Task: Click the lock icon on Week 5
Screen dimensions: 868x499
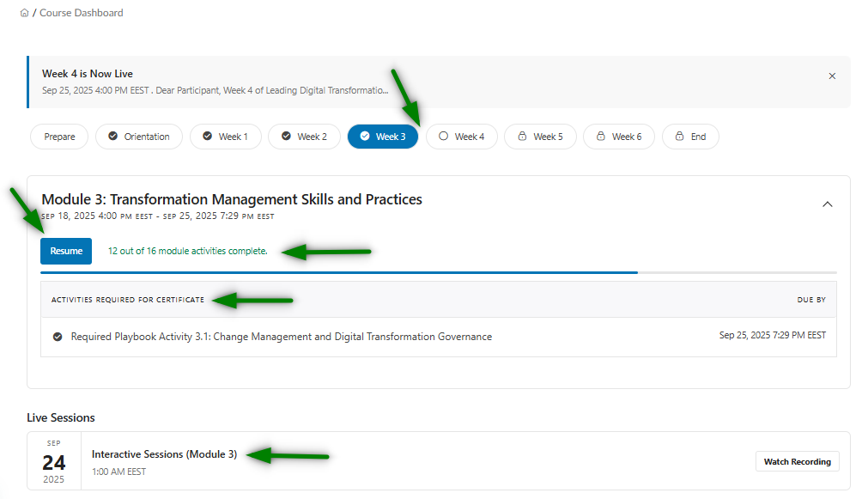Action: [x=521, y=137]
